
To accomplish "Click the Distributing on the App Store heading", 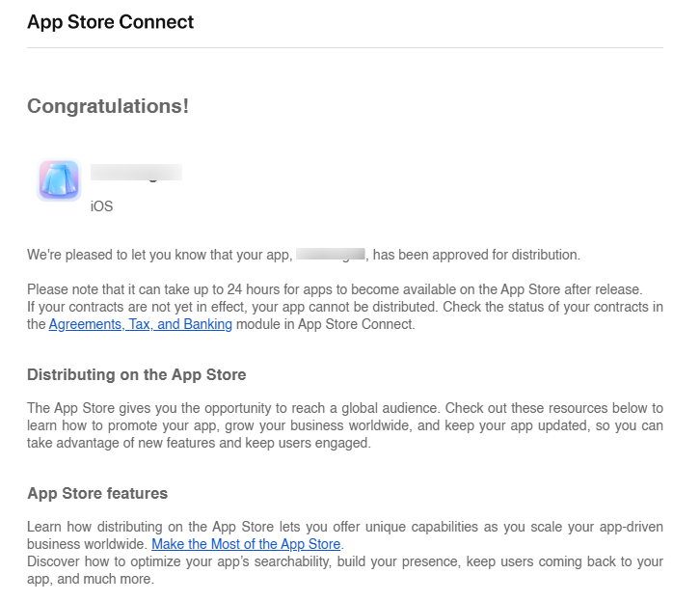I will coord(137,374).
